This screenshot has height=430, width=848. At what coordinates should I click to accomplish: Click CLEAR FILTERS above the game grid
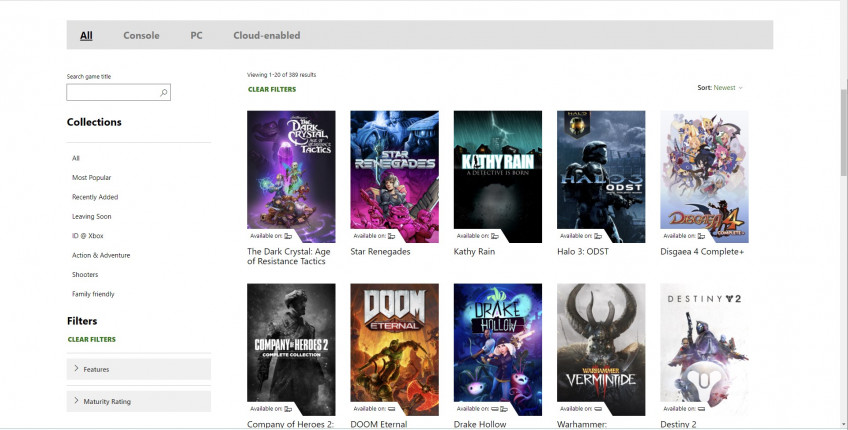tap(272, 89)
